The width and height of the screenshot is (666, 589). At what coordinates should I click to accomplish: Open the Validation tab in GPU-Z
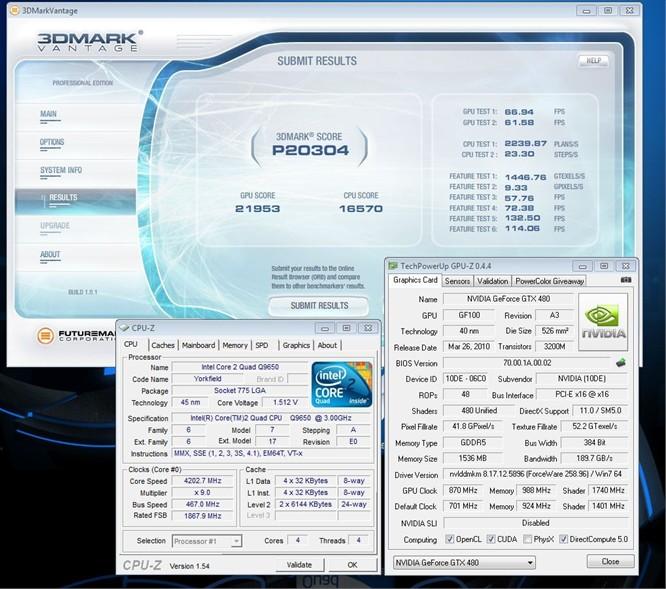[492, 281]
